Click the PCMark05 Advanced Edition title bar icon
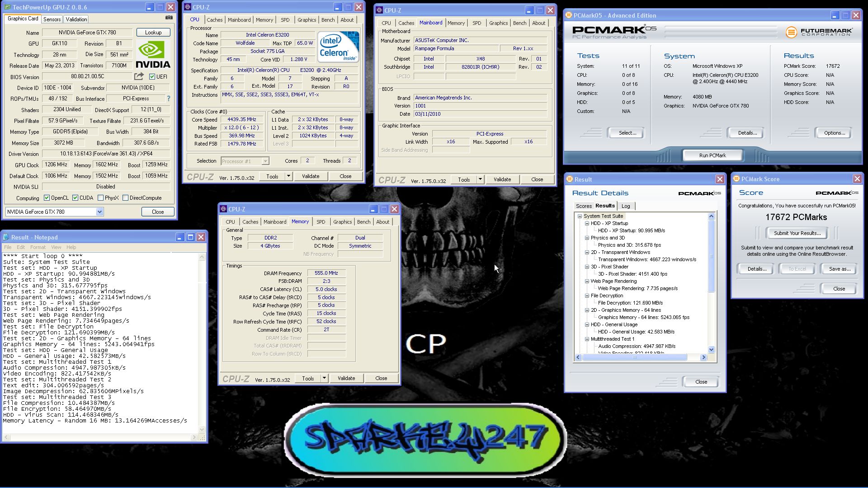This screenshot has width=868, height=488. click(x=569, y=15)
